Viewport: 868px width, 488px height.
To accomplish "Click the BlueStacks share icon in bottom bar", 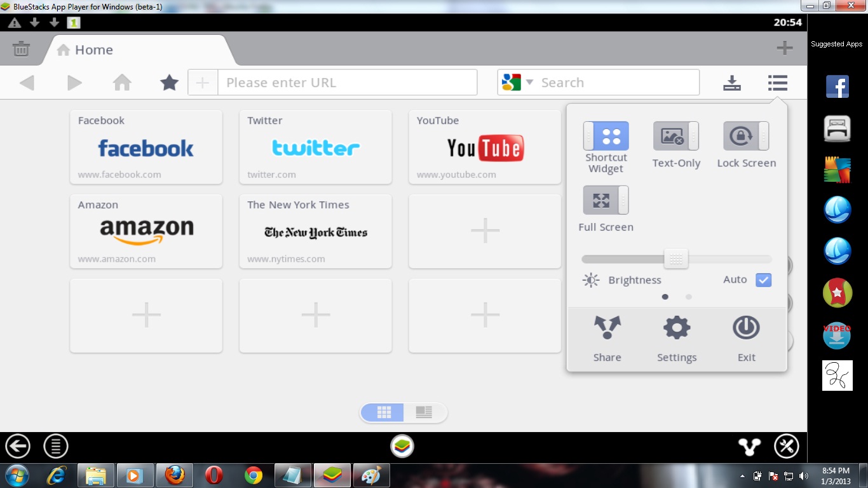I will (x=750, y=447).
